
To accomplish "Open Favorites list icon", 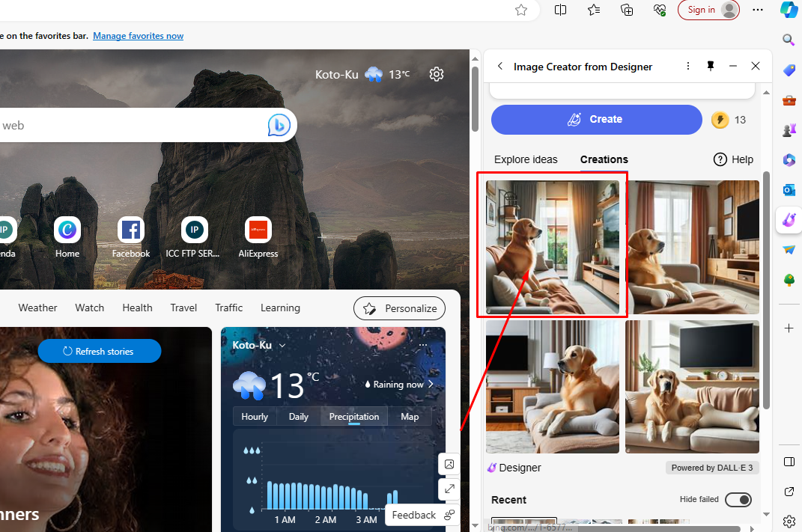I will tap(593, 10).
